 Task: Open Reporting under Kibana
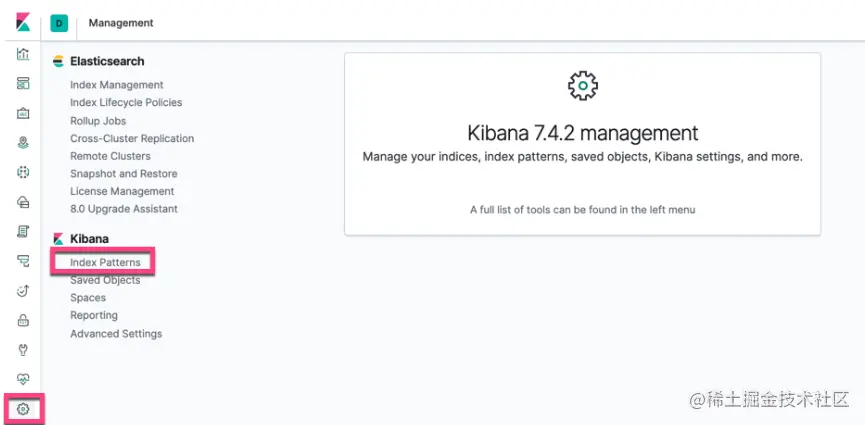(94, 316)
